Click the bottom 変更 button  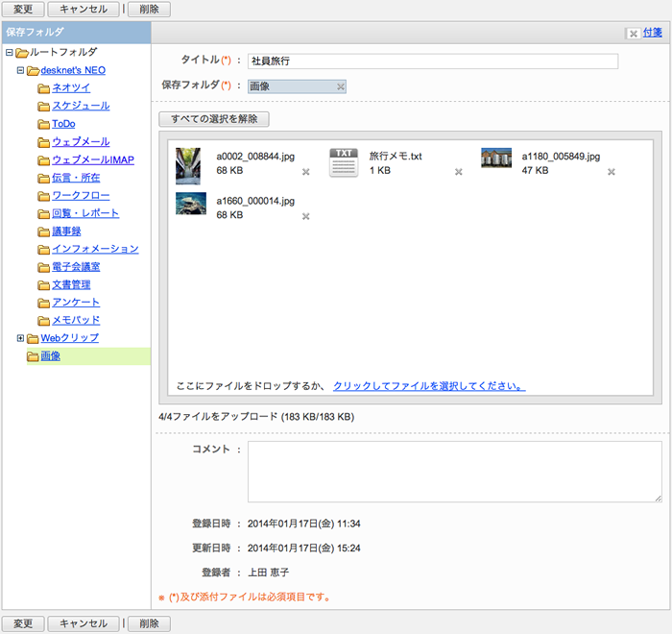point(23,623)
